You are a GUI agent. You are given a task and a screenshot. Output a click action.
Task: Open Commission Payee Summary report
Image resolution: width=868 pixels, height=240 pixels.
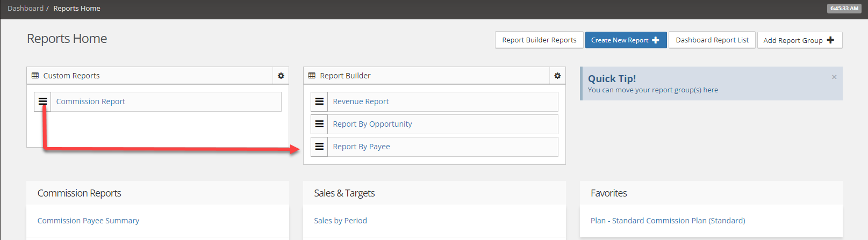click(88, 221)
